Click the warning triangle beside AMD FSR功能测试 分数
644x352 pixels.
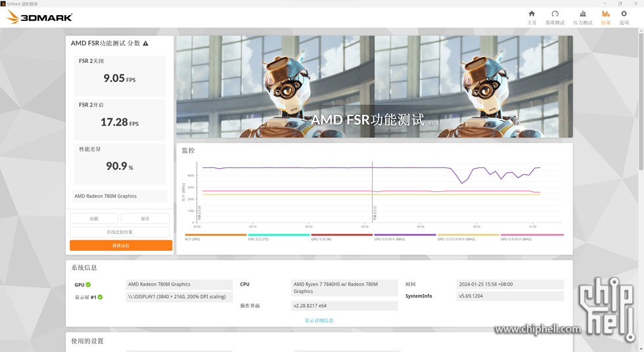tap(145, 43)
